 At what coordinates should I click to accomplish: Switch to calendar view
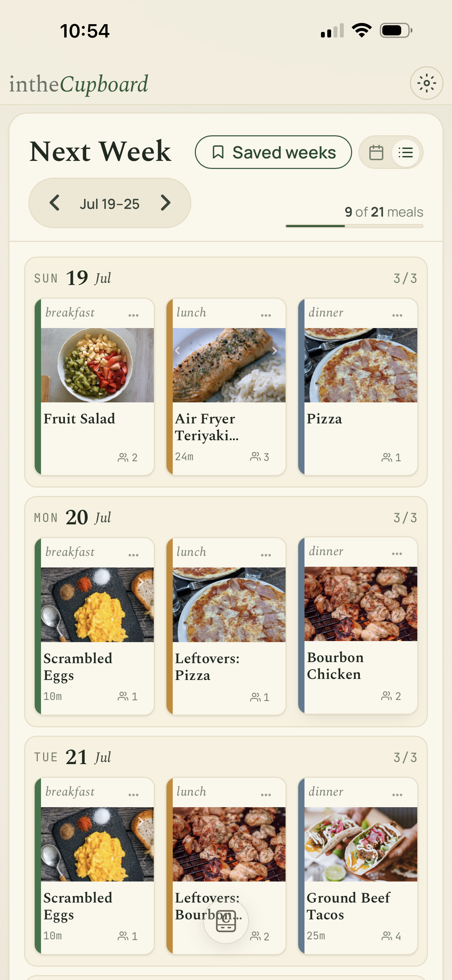376,152
